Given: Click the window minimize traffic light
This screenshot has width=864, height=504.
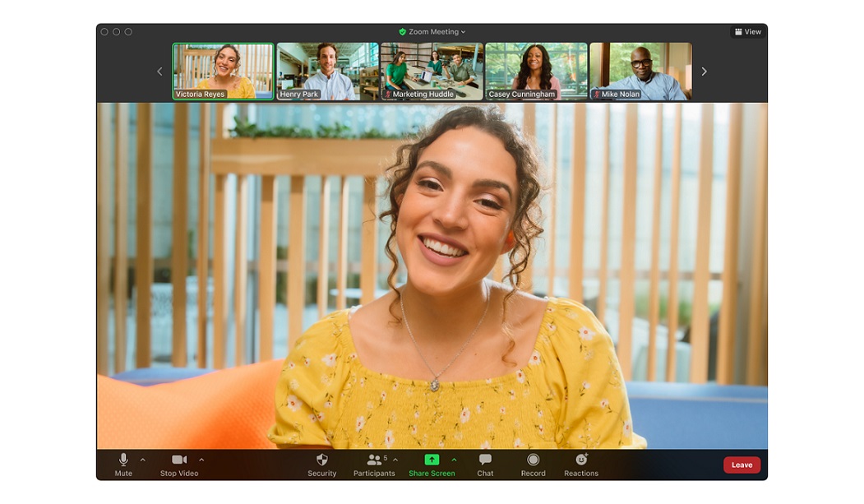Looking at the screenshot, I should pyautogui.click(x=116, y=32).
